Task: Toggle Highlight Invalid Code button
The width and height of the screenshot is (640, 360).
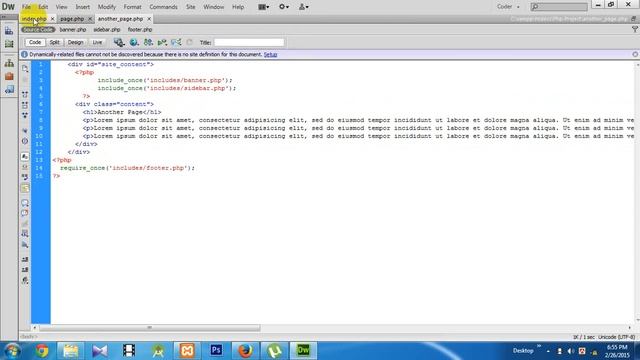Action: (25, 167)
